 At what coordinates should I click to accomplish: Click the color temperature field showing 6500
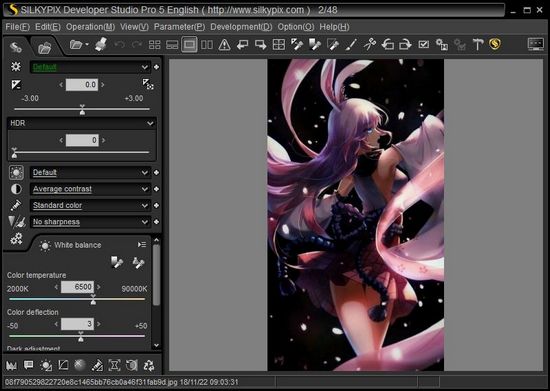tap(77, 287)
